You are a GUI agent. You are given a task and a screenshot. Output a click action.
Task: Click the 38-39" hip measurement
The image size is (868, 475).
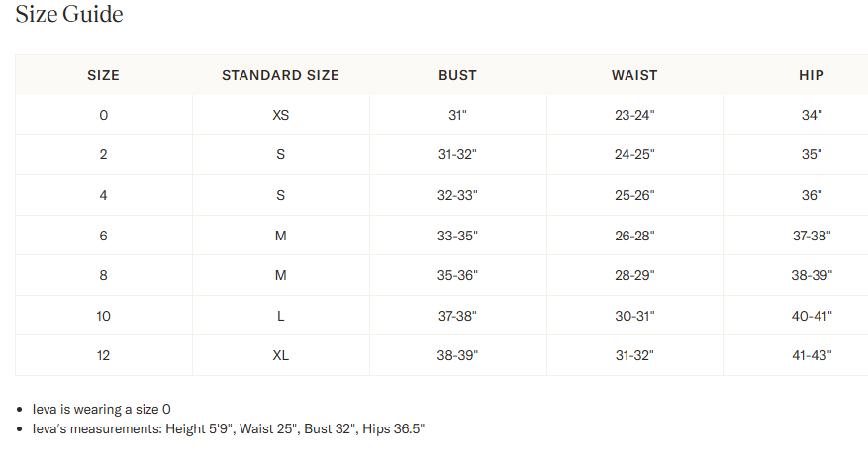812,276
